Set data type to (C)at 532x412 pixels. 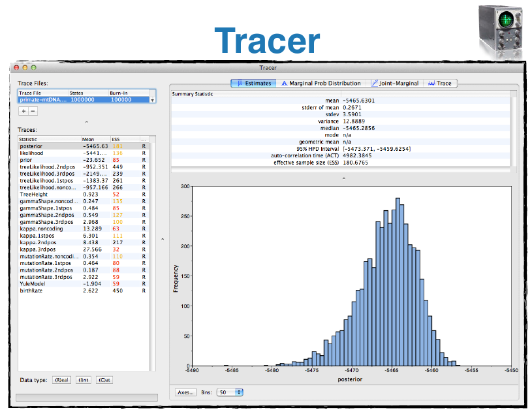click(104, 379)
